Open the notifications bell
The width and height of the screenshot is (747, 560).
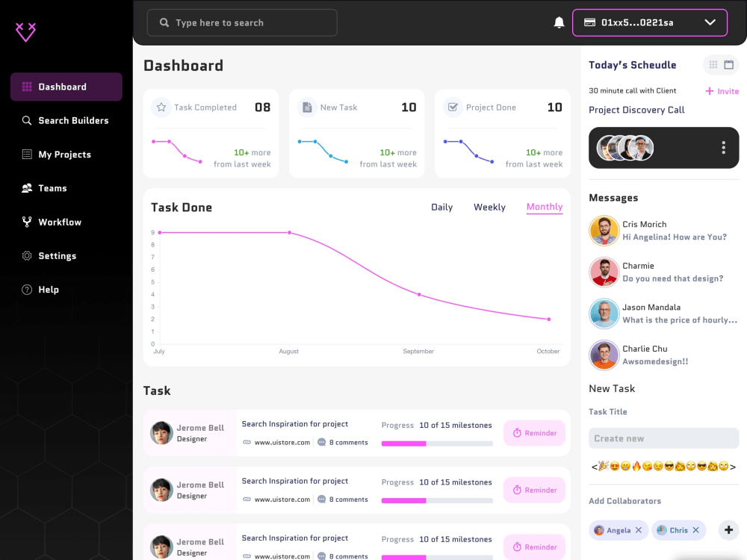[559, 22]
